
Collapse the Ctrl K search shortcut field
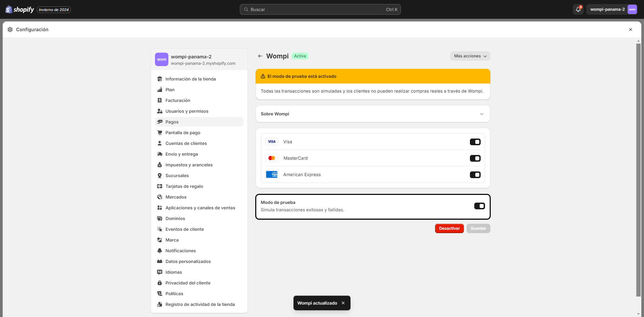click(x=391, y=9)
